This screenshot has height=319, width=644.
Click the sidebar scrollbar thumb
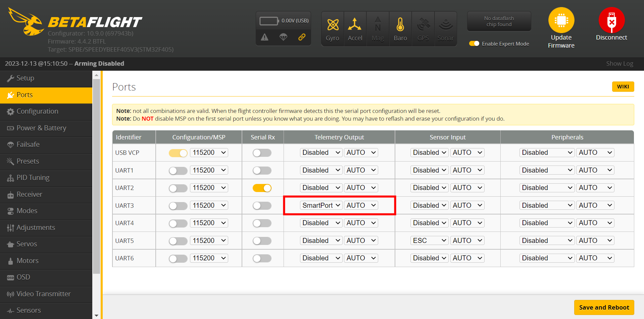click(x=96, y=176)
